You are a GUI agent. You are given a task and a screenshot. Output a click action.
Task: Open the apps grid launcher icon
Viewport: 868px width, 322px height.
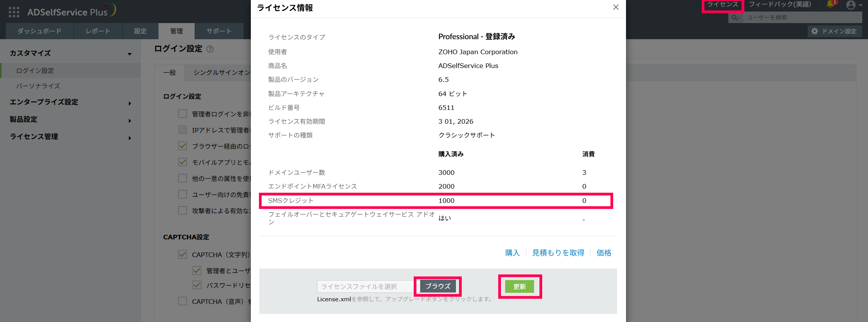pos(14,12)
